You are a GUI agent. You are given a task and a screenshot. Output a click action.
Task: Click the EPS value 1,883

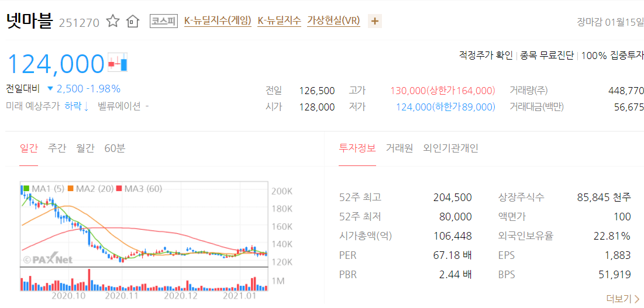pos(618,255)
